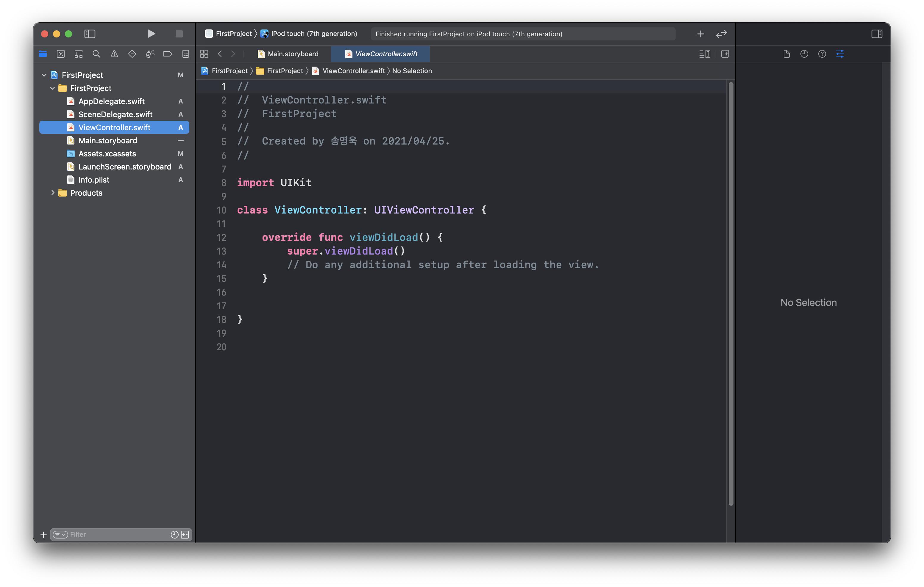Image resolution: width=924 pixels, height=587 pixels.
Task: Toggle the left navigator sidebar
Action: [90, 34]
